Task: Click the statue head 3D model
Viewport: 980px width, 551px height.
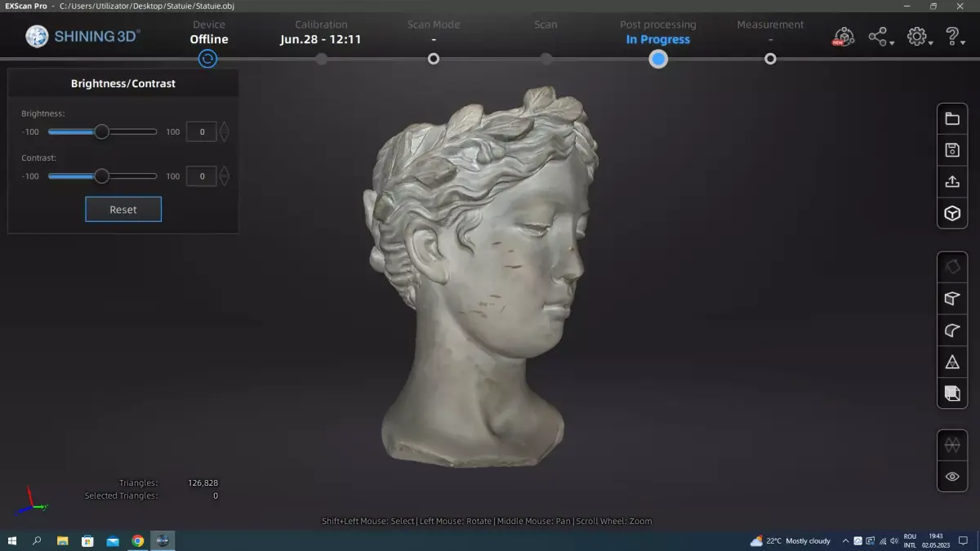Action: pyautogui.click(x=480, y=278)
